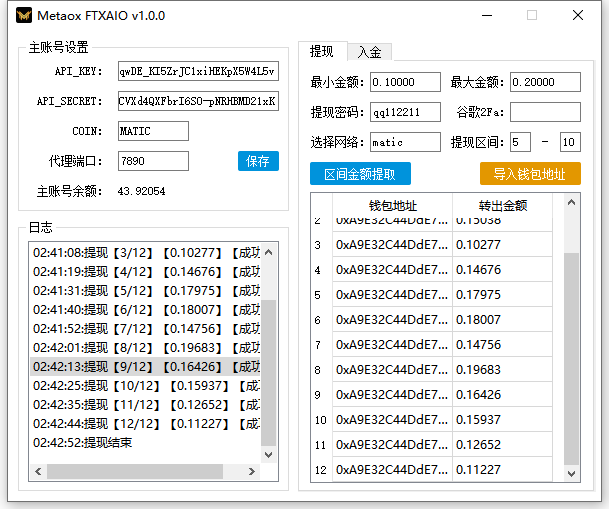This screenshot has width=609, height=509.
Task: Focus the API_KEY input field
Action: pyautogui.click(x=198, y=72)
